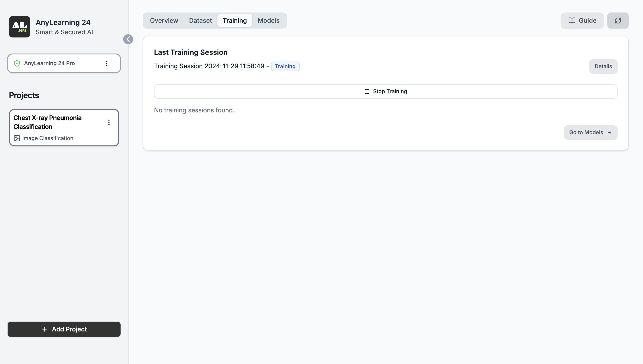Switch to the Overview tab
This screenshot has width=643, height=364.
164,21
